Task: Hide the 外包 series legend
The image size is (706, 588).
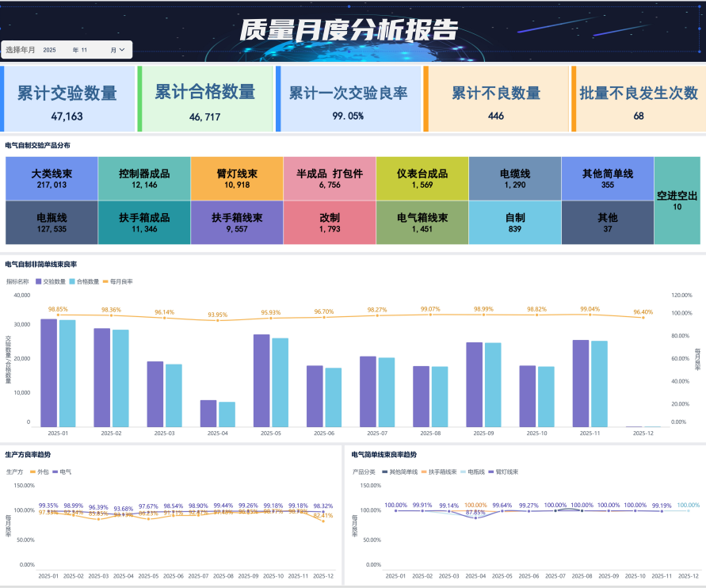Action: tap(40, 472)
